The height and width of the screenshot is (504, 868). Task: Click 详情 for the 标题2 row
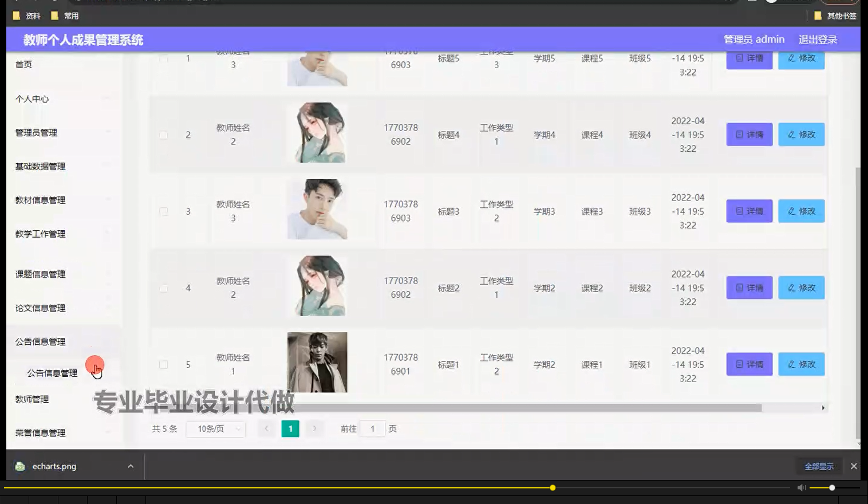749,288
